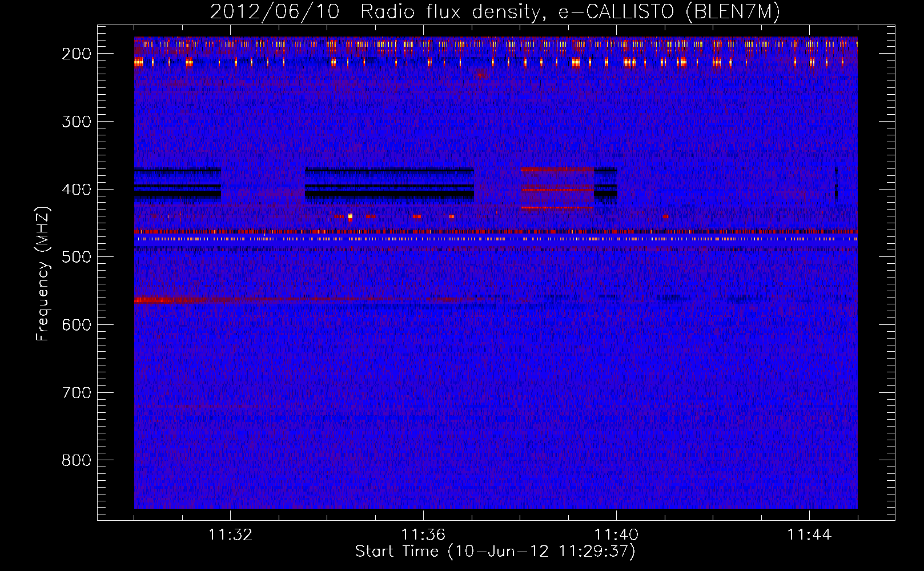Click the 11:40 time tick label
Screen dimensions: 924x571
(616, 535)
